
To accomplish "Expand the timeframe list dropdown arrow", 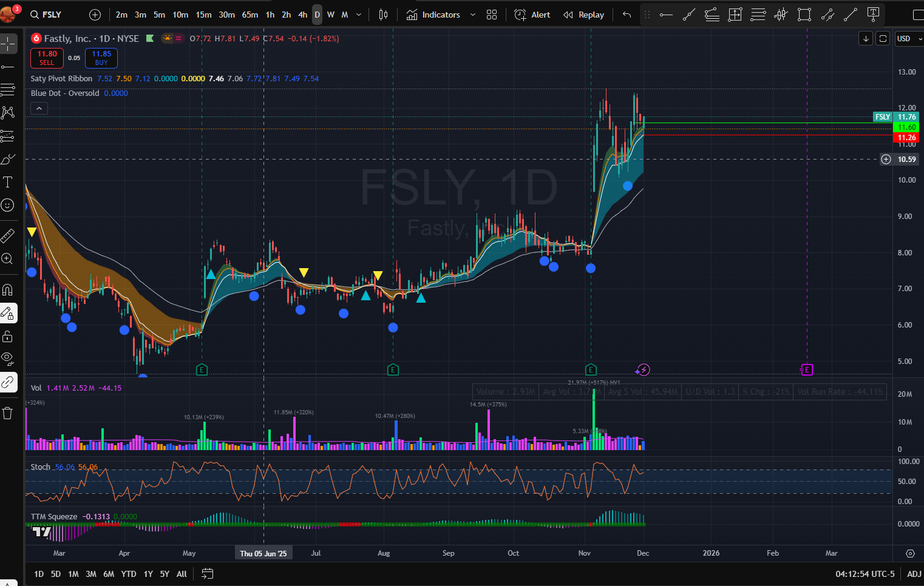I will tap(359, 15).
